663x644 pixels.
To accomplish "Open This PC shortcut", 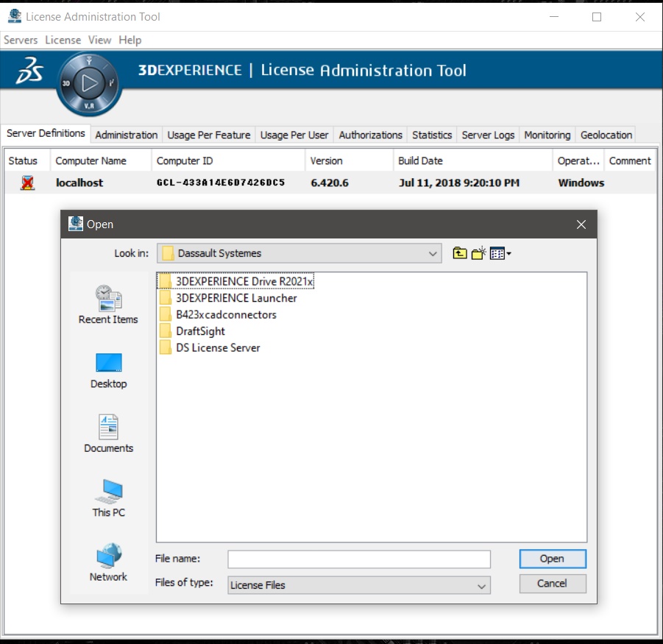I will click(108, 498).
